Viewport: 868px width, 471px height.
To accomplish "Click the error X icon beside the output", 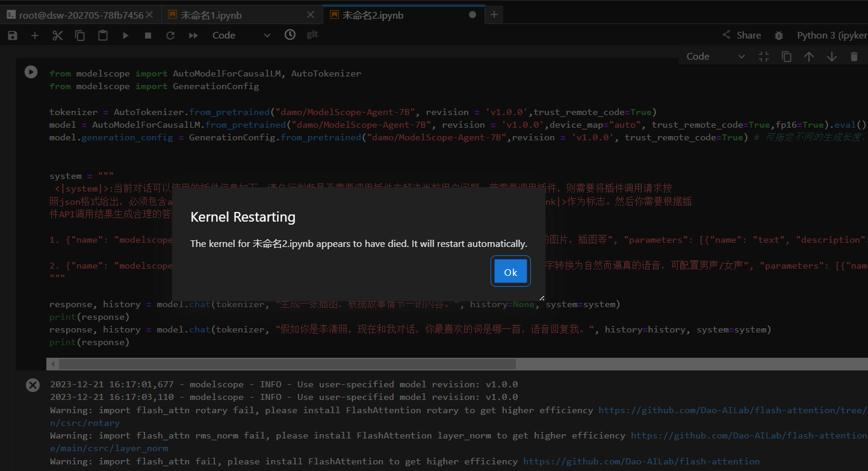I will 33,385.
